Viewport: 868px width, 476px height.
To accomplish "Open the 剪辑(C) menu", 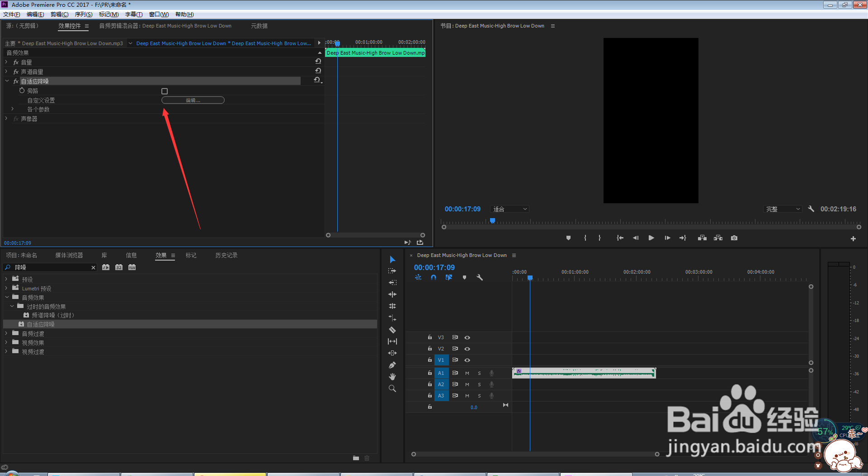I will (60, 14).
